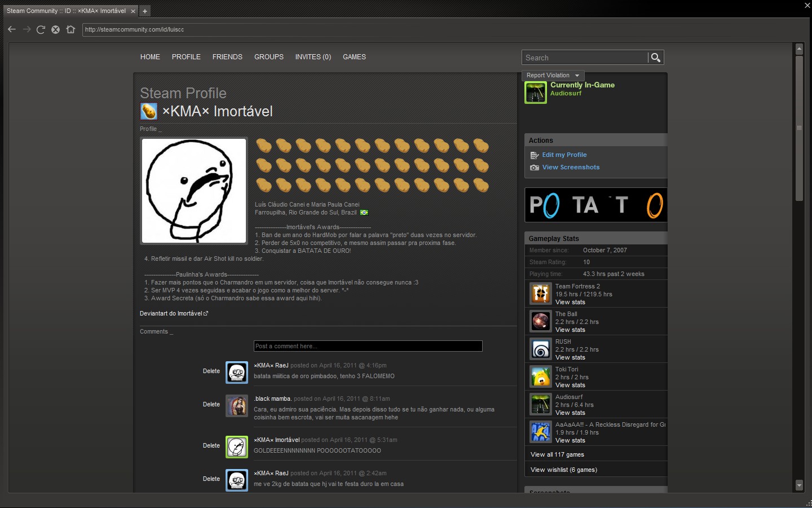Click the Search input field
The height and width of the screenshot is (508, 812).
(585, 58)
